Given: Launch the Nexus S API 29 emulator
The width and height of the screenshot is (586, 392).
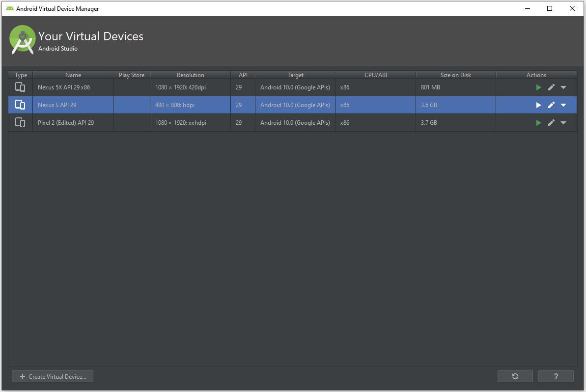Looking at the screenshot, I should coord(538,105).
